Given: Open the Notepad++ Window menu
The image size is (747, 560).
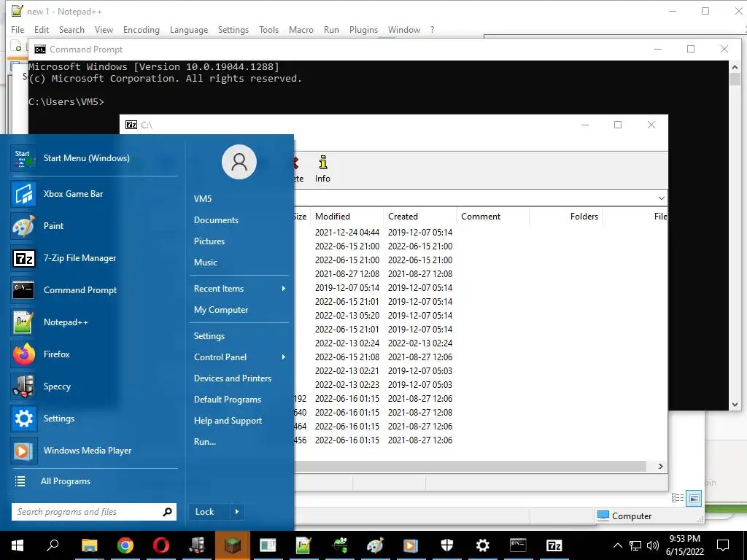Looking at the screenshot, I should [404, 29].
